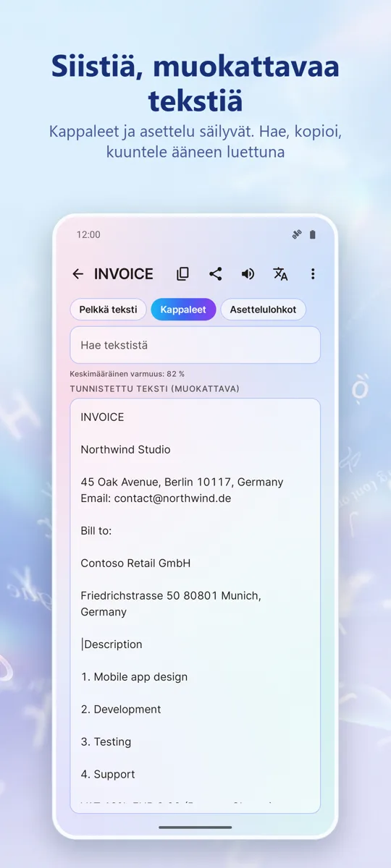The width and height of the screenshot is (391, 868).
Task: Click the '1. Mobile app design' line
Action: pos(134,677)
